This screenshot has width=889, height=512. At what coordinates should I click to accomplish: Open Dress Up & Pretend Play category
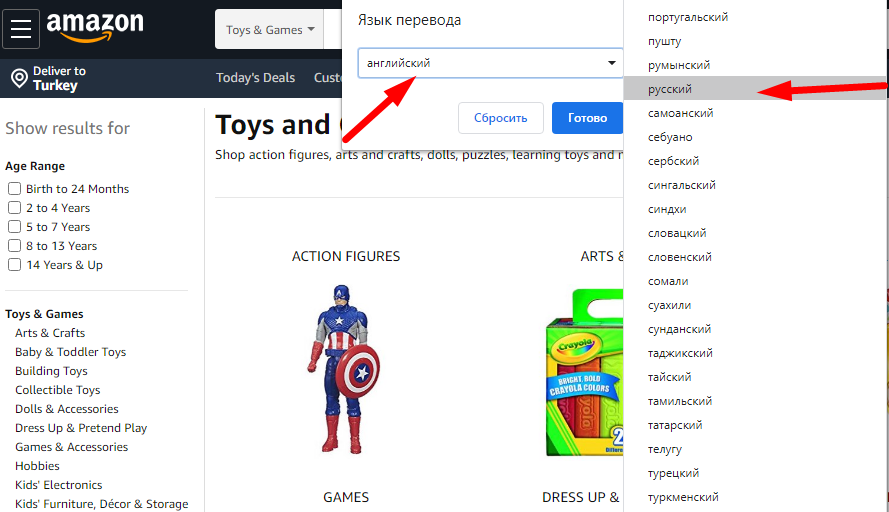point(81,428)
